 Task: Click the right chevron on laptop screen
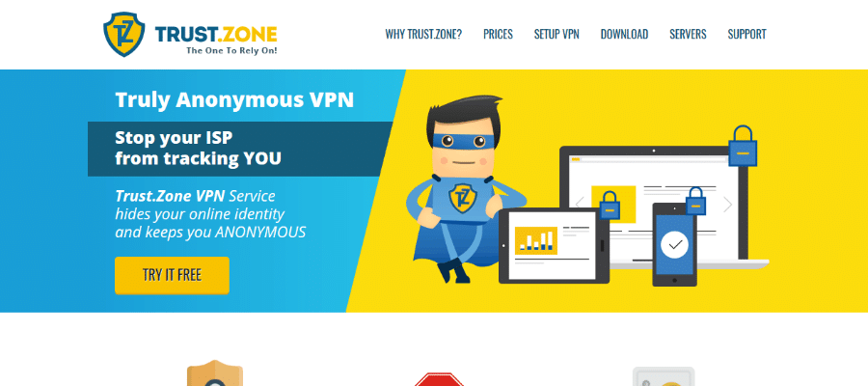[x=728, y=205]
